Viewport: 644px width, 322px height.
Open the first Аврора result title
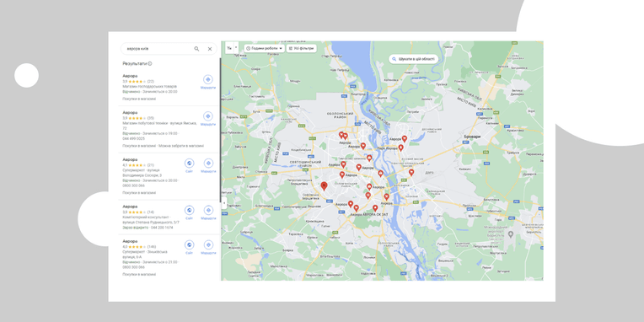click(x=130, y=76)
